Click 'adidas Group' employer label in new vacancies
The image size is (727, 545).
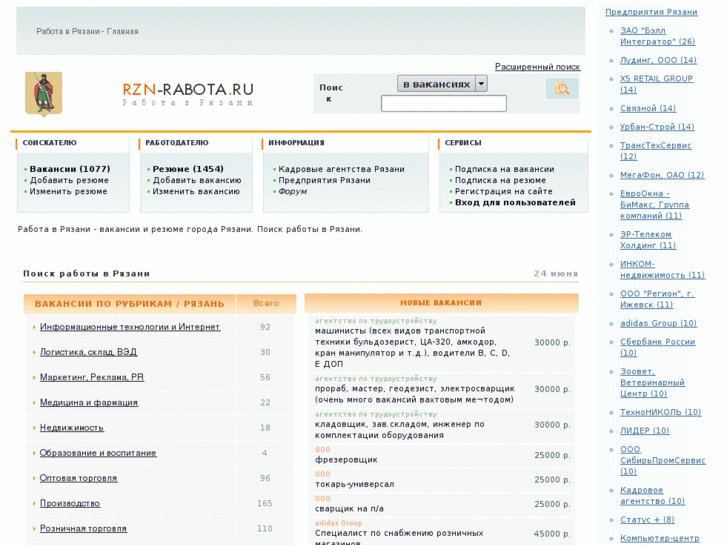pyautogui.click(x=338, y=523)
